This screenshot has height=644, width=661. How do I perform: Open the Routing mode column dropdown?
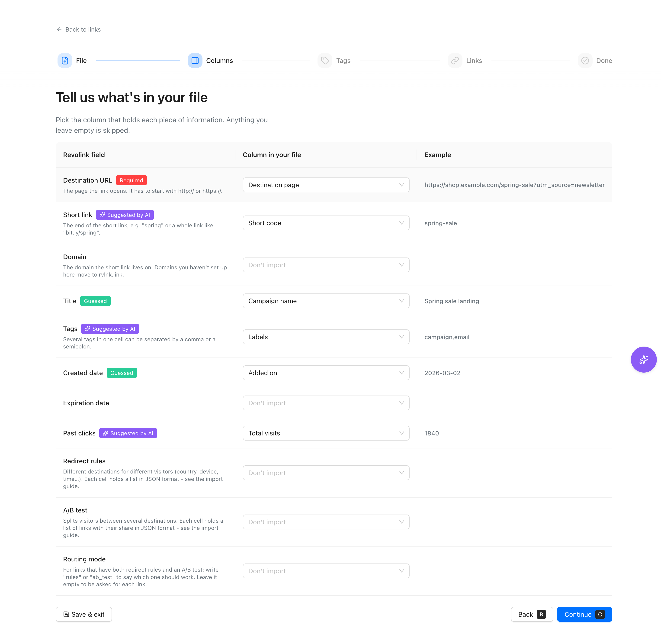point(326,571)
